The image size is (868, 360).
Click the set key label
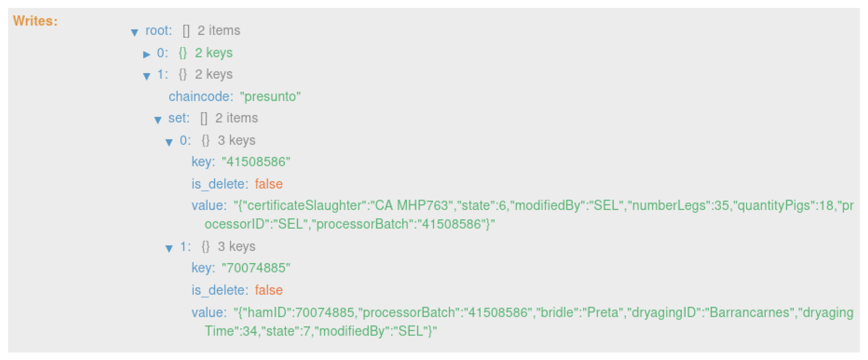coord(179,118)
